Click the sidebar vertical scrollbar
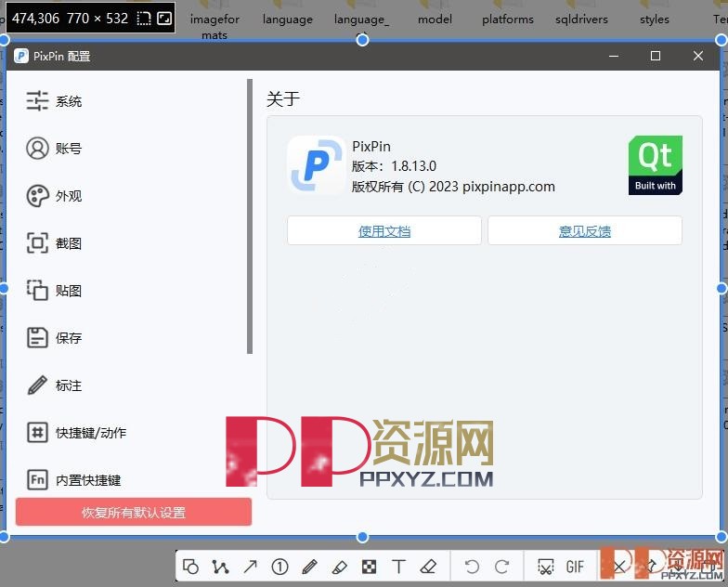Viewport: 728px width, 587px height. [x=250, y=216]
